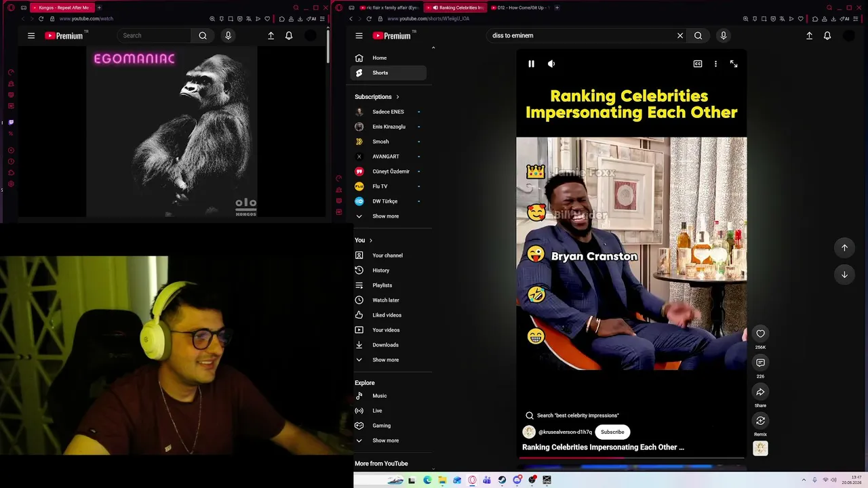Open the Create upload icon, right window

click(x=809, y=35)
